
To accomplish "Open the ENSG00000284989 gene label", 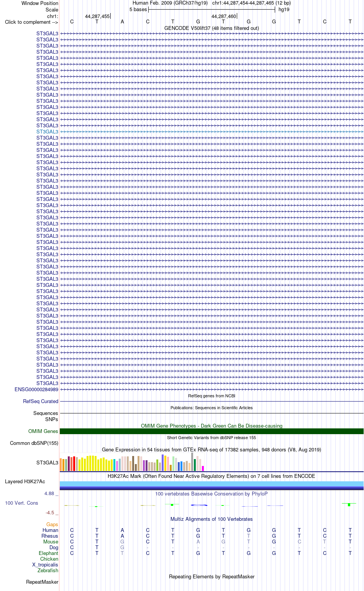I will [36, 389].
